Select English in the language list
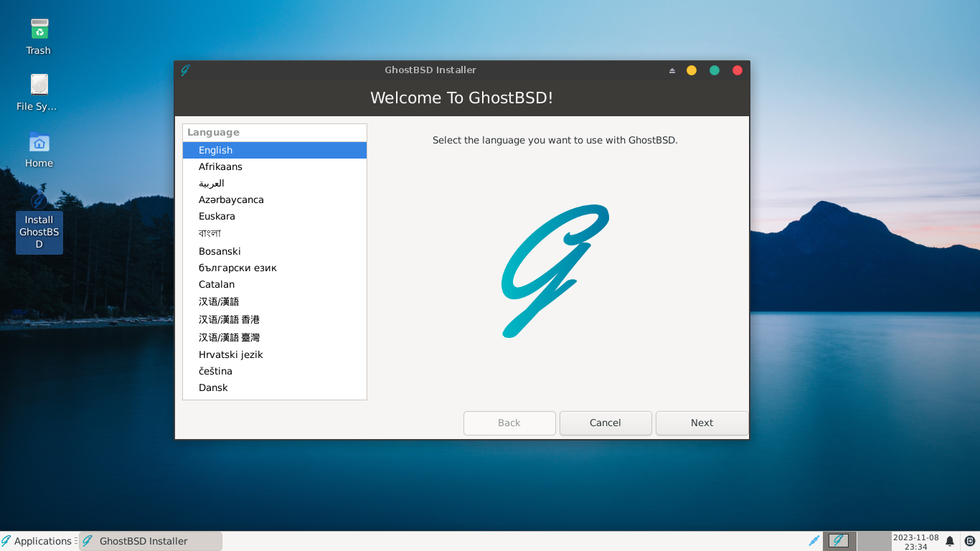Viewport: 980px width, 551px height. pos(275,150)
